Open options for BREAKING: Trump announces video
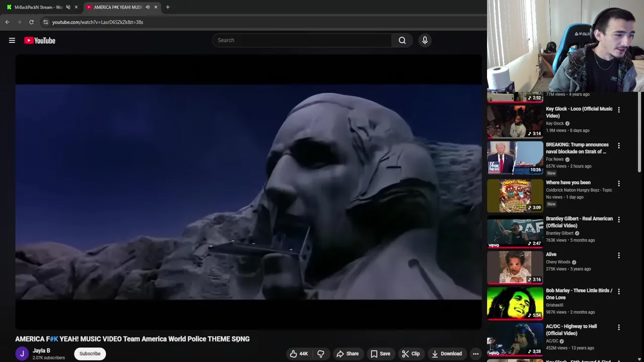 (x=619, y=145)
